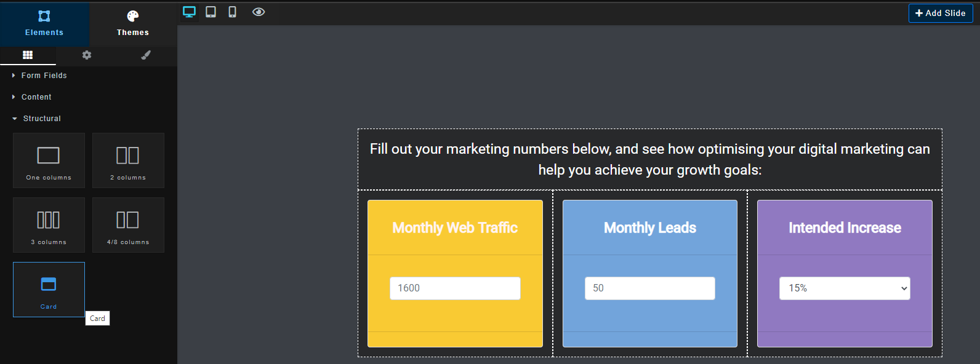
Task: Click the Add Slide button
Action: tap(941, 13)
